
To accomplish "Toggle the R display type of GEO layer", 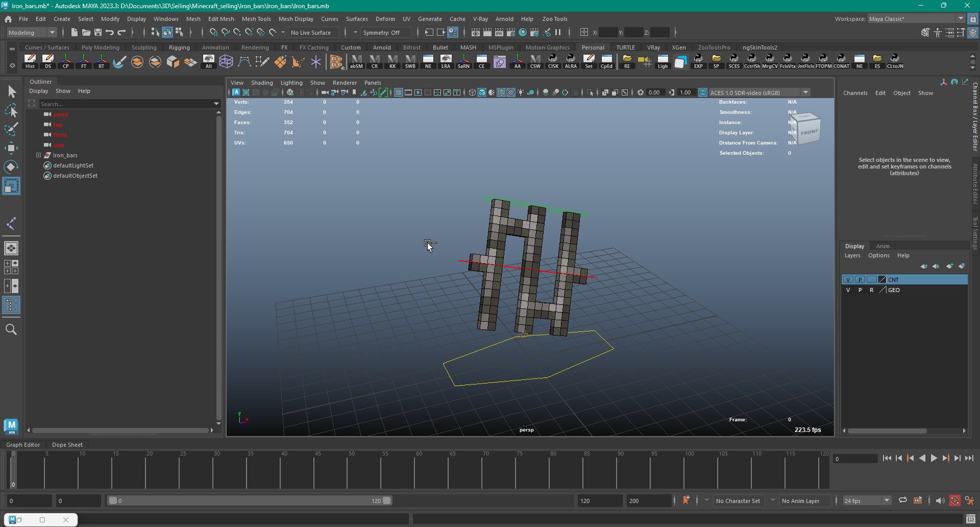I will pos(871,290).
